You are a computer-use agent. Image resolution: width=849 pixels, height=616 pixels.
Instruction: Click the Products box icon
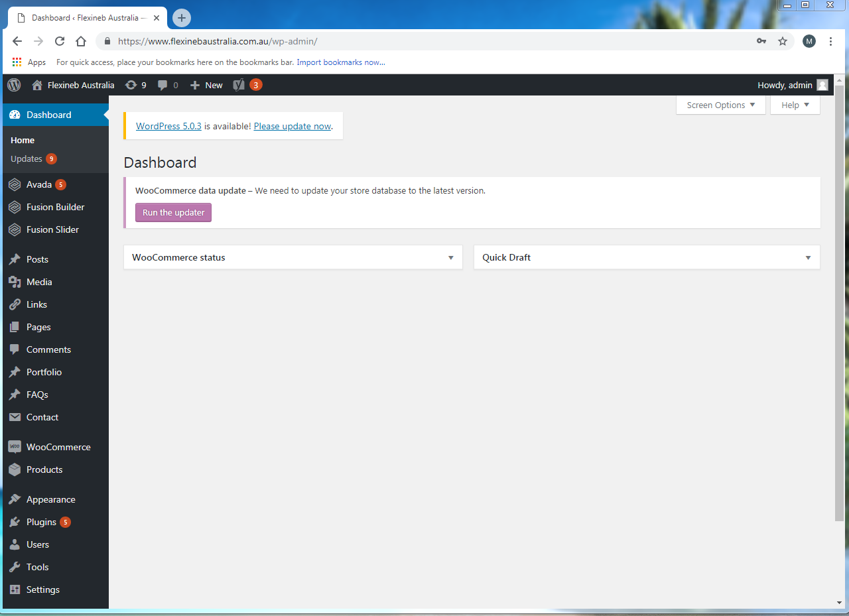pyautogui.click(x=15, y=469)
